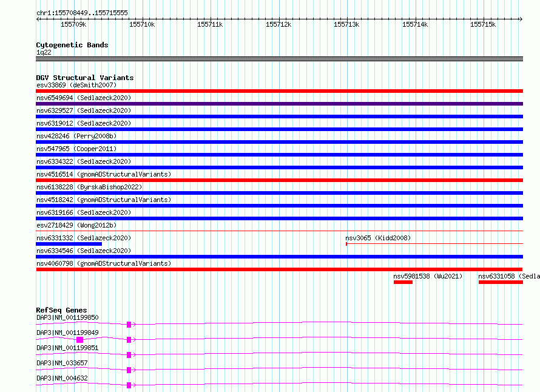Select nsv547965 (Cooper2011) variant label
Viewport: 540px width, 392px height.
pyautogui.click(x=76, y=149)
